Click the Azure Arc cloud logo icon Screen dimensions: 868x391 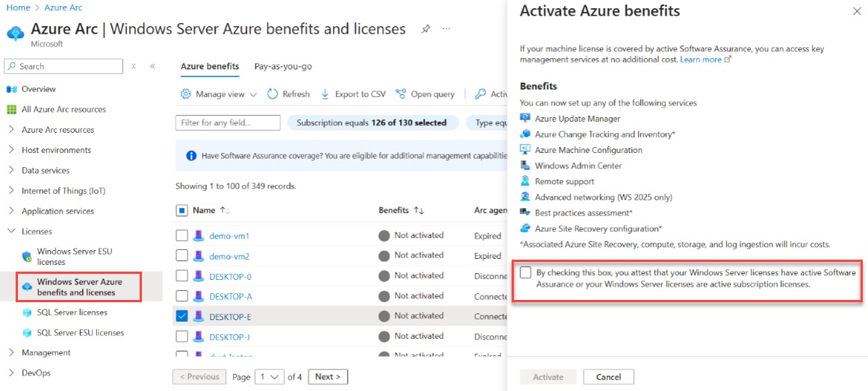(x=15, y=34)
